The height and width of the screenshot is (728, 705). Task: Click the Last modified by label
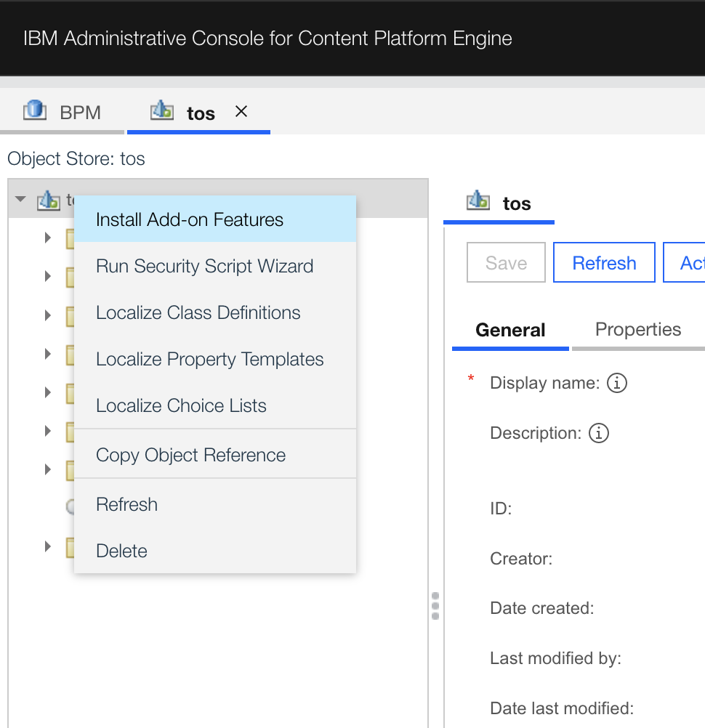pyautogui.click(x=555, y=658)
